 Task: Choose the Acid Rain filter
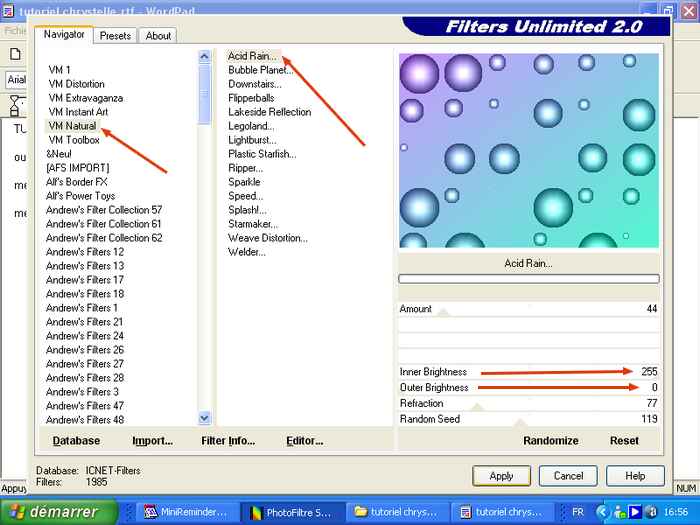pyautogui.click(x=253, y=56)
